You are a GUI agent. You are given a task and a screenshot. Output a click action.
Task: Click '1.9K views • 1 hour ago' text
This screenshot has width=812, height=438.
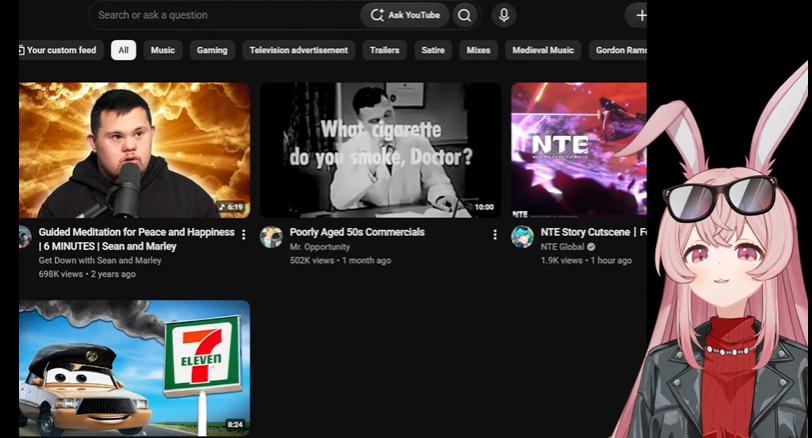[586, 260]
